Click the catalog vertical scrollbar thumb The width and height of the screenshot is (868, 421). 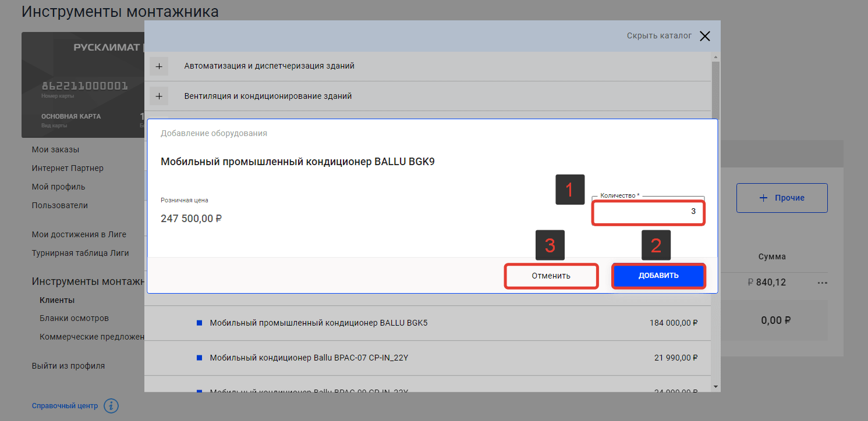(x=716, y=90)
